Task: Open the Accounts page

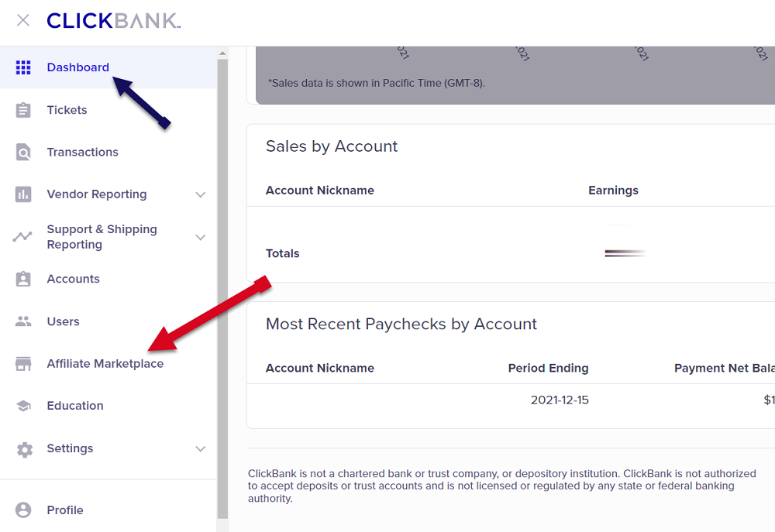Action: [x=108, y=279]
